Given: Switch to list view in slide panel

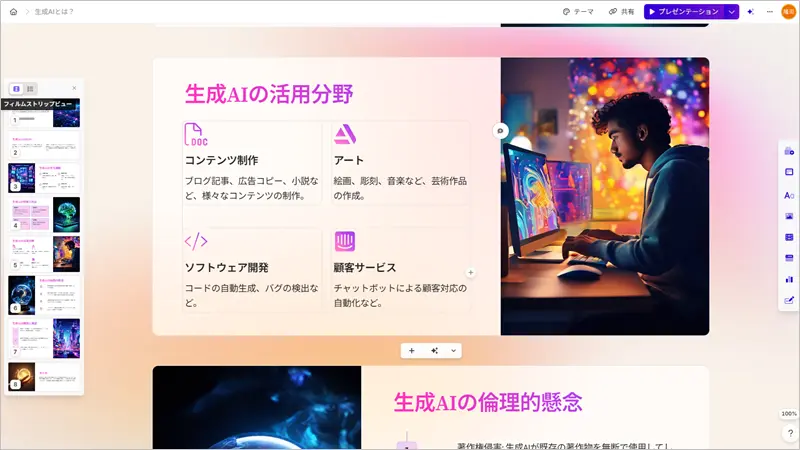Looking at the screenshot, I should point(30,89).
